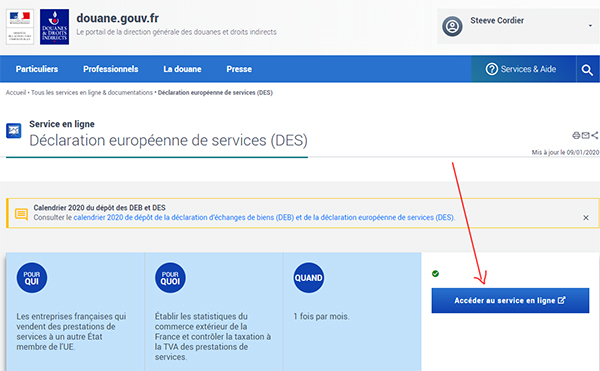Open calendrier 2020 de dépôt link
600x371 pixels.
pos(264,218)
